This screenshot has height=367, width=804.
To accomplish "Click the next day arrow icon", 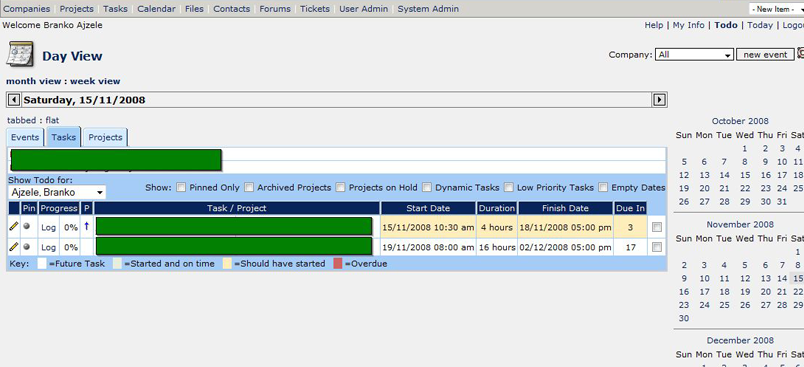I will [659, 100].
